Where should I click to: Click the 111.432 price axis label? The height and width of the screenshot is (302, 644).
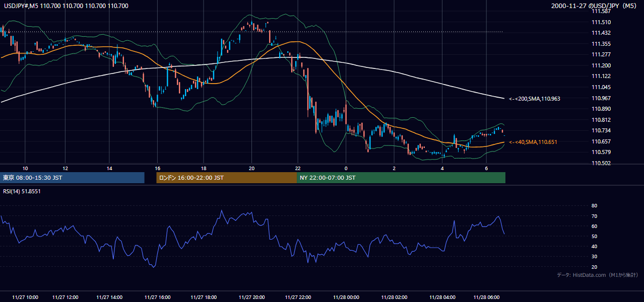601,33
